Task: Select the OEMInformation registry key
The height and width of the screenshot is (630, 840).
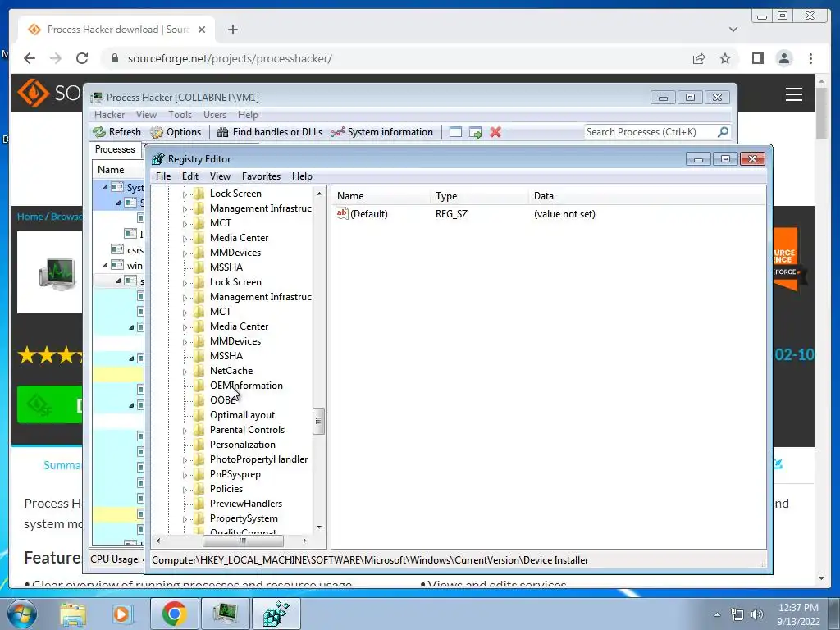Action: click(x=246, y=386)
